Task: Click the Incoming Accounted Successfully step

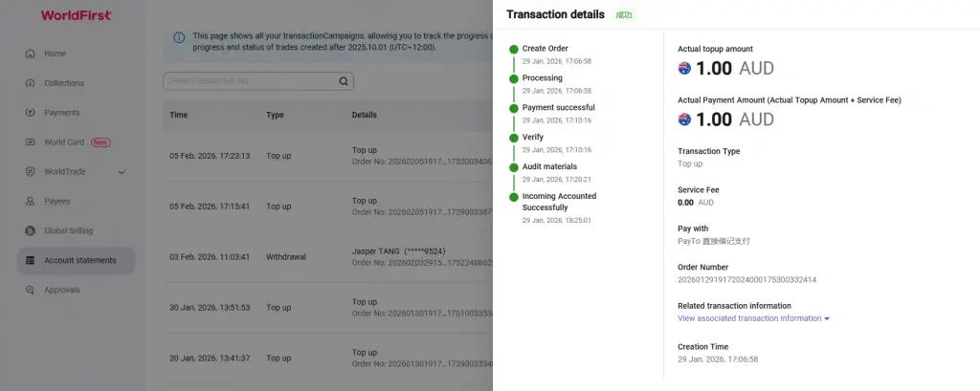Action: [x=559, y=202]
